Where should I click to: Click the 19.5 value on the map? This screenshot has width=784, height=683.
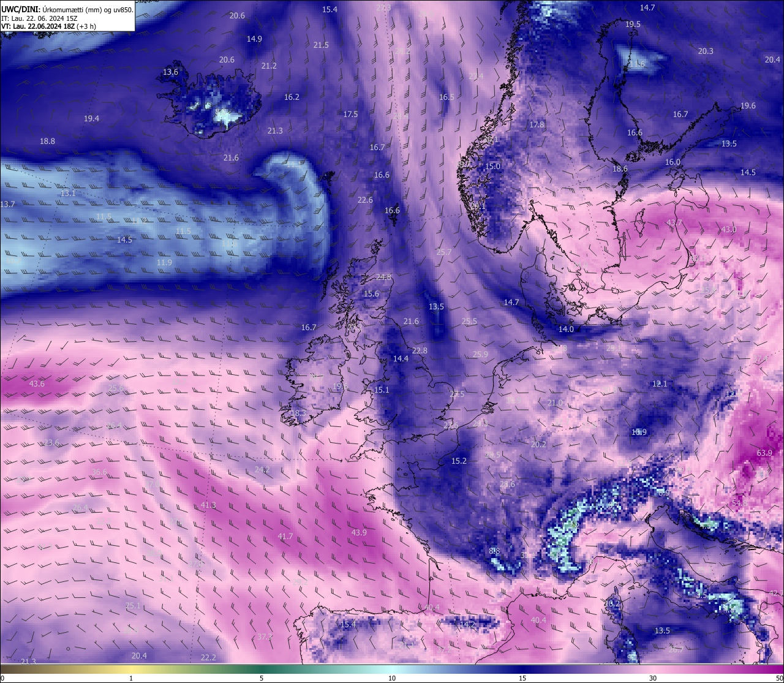tap(633, 24)
